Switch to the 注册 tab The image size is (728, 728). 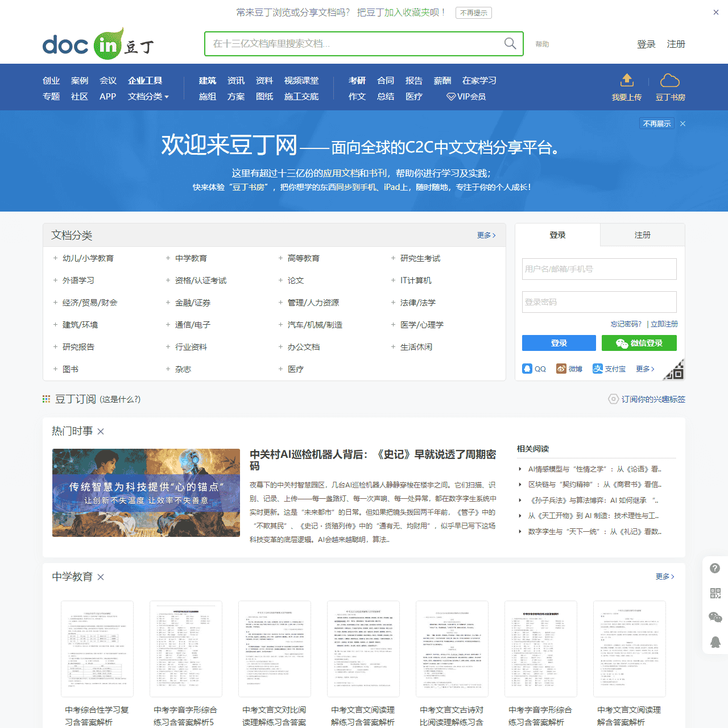[642, 235]
